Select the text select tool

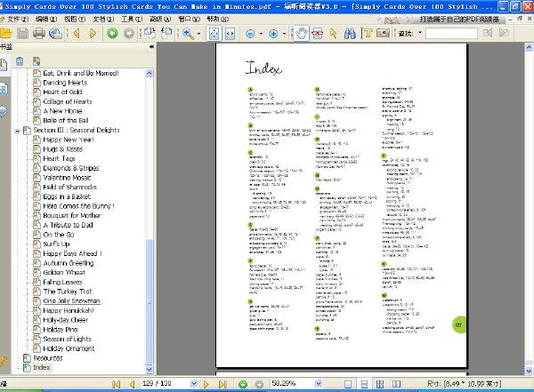[367, 34]
